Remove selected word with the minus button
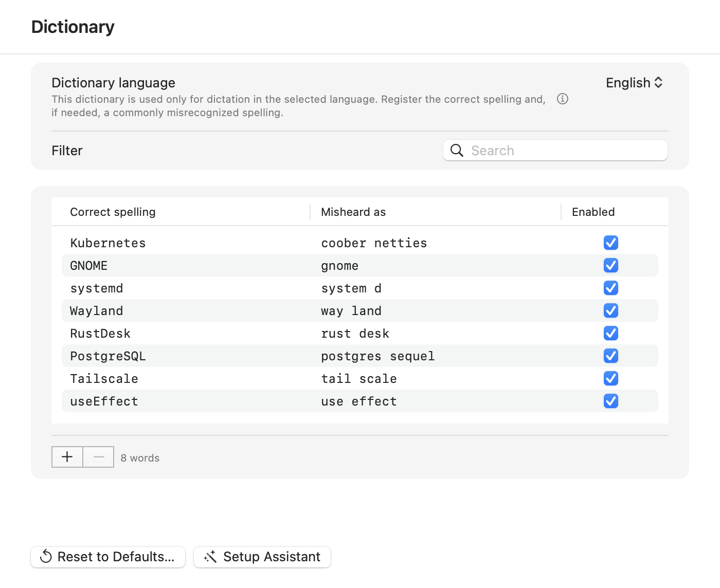720x588 pixels. coord(99,457)
